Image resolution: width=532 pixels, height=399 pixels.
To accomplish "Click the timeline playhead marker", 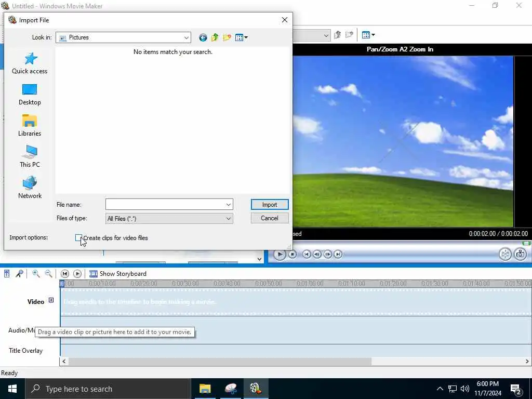I will [x=62, y=284].
